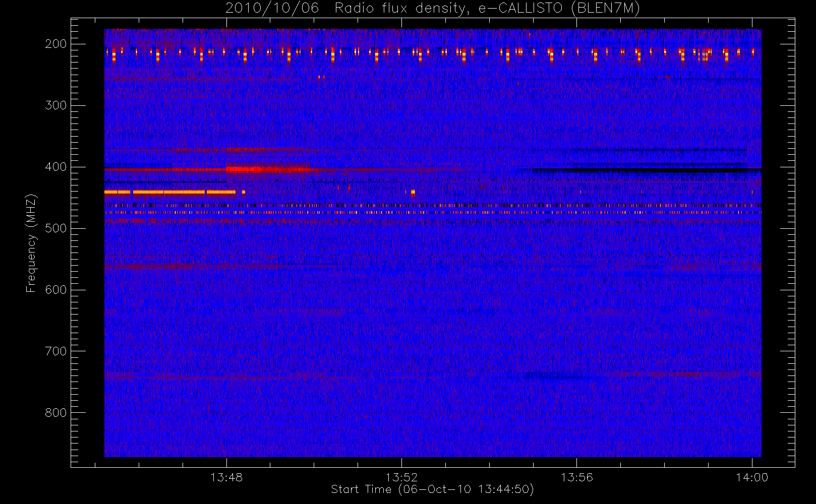Image resolution: width=816 pixels, height=504 pixels.
Task: Click the 14:00 time tick label
Action: coord(752,477)
